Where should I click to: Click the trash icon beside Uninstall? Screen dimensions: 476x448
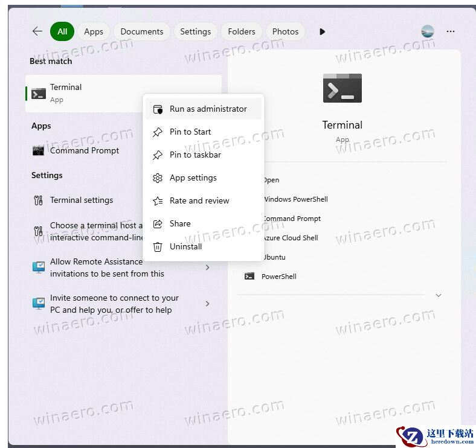158,246
